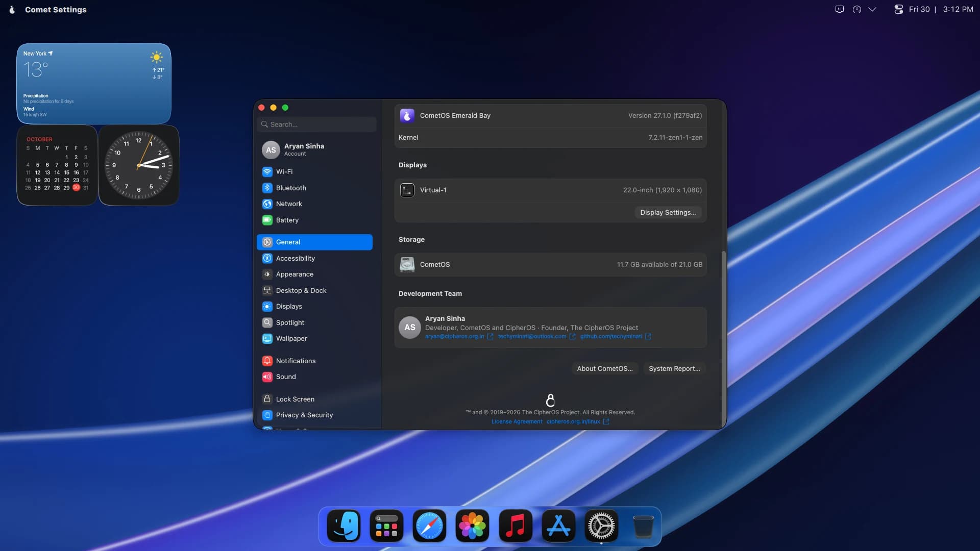980x551 pixels.
Task: Expand the menu bar chevron dropdown
Action: [872, 9]
